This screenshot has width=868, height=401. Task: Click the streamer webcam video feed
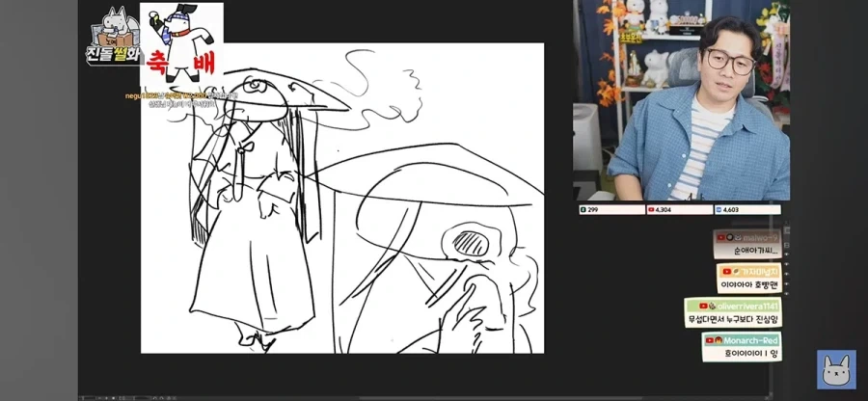[x=682, y=100]
